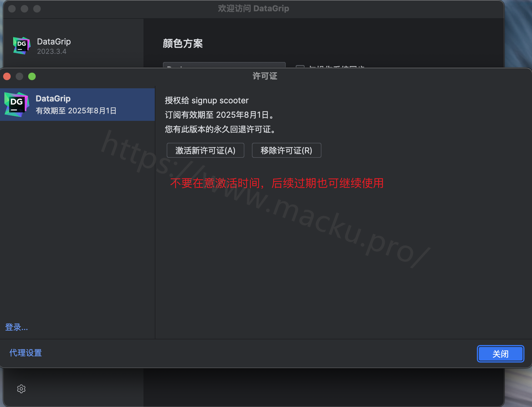Screen dimensions: 532x407
Task: Click 授权给 signup scooter text
Action: [x=207, y=100]
